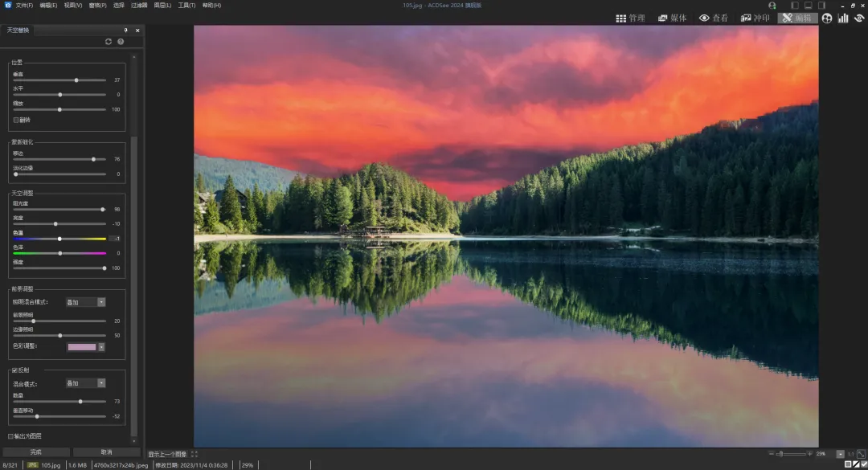Image resolution: width=868 pixels, height=470 pixels.
Task: Click the 垂直 position slider handle
Action: (76, 80)
